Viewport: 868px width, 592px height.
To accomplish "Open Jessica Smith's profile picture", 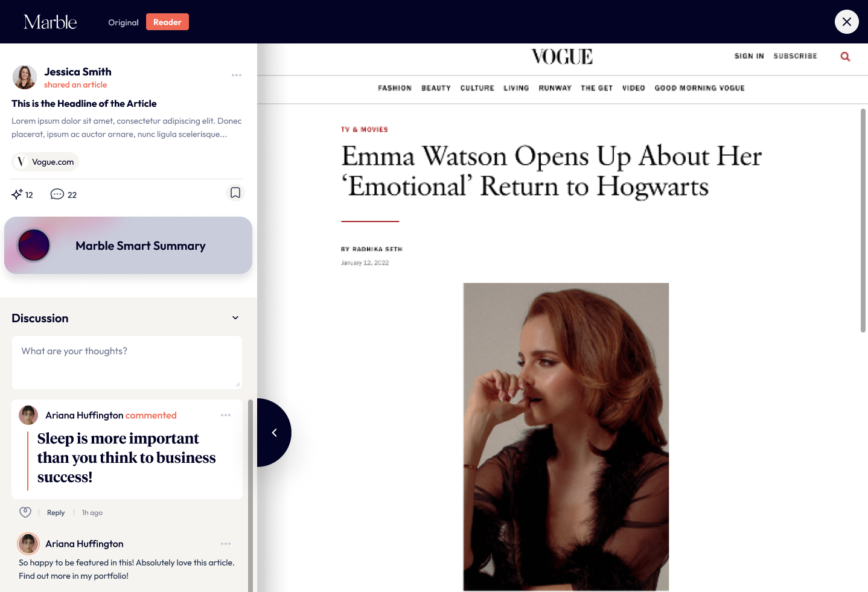I will coord(25,77).
